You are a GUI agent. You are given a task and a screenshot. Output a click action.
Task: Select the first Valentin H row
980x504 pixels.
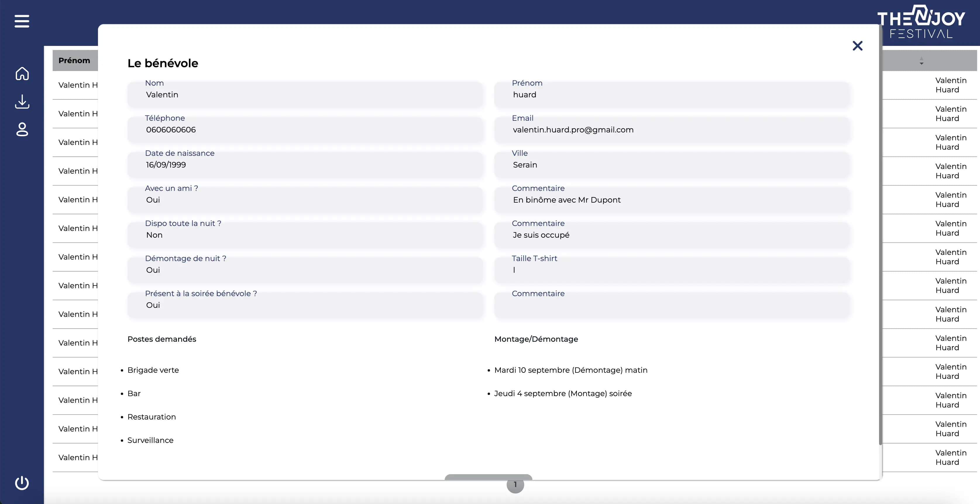pyautogui.click(x=78, y=85)
